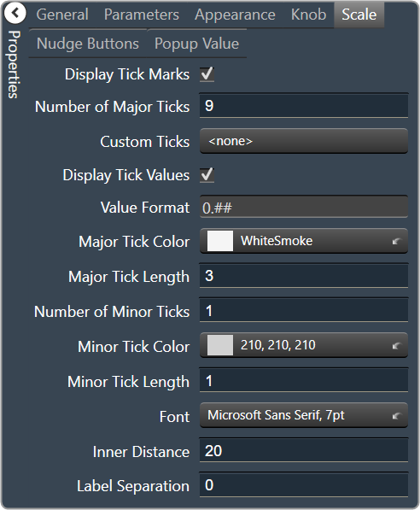Viewport: 420px width, 510px height.
Task: Reset the Major Tick Color using the arrow icon
Action: click(x=396, y=242)
